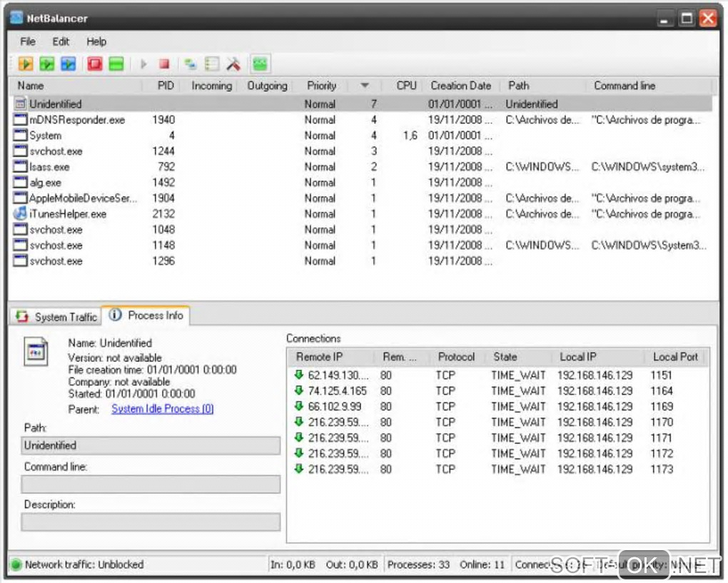Click the large process file icon
Image resolution: width=728 pixels, height=583 pixels.
(36, 353)
